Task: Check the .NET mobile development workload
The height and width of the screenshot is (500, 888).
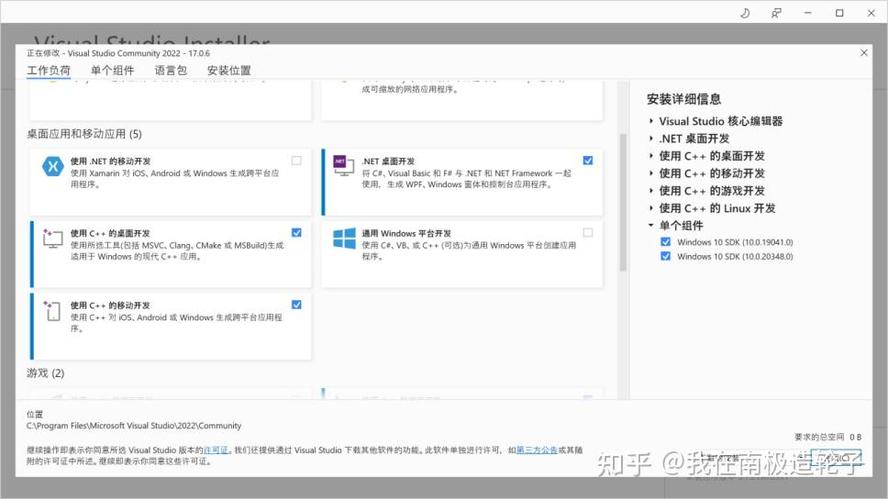Action: 296,161
